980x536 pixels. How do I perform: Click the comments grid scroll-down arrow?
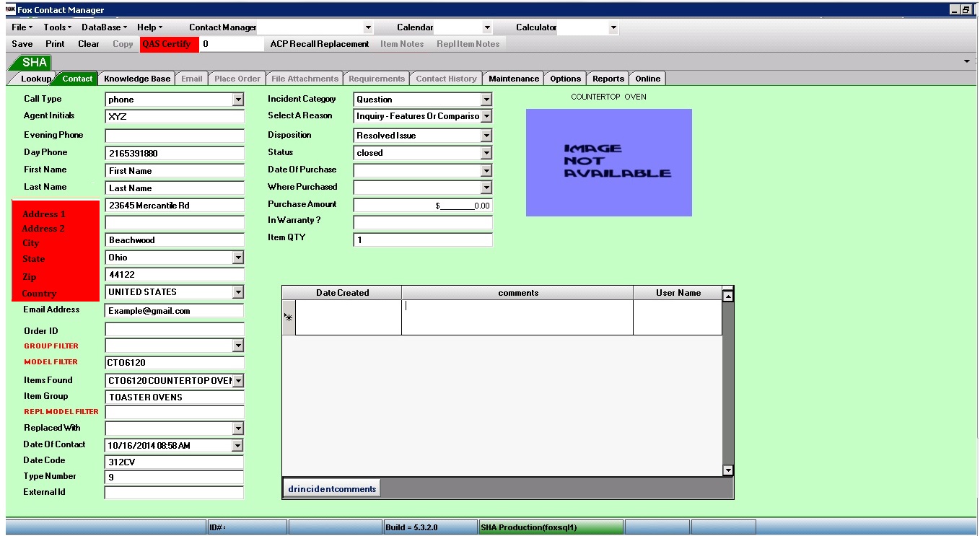728,470
